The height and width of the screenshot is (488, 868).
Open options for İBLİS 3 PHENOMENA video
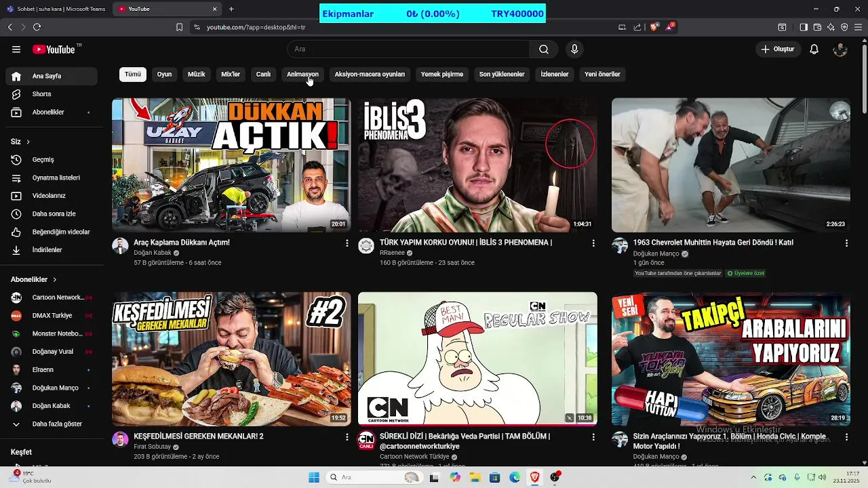pyautogui.click(x=593, y=243)
